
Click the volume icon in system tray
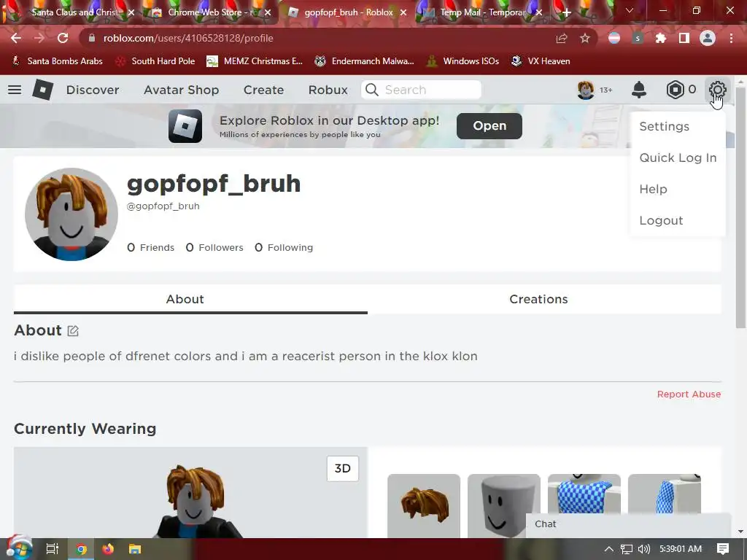tap(644, 549)
